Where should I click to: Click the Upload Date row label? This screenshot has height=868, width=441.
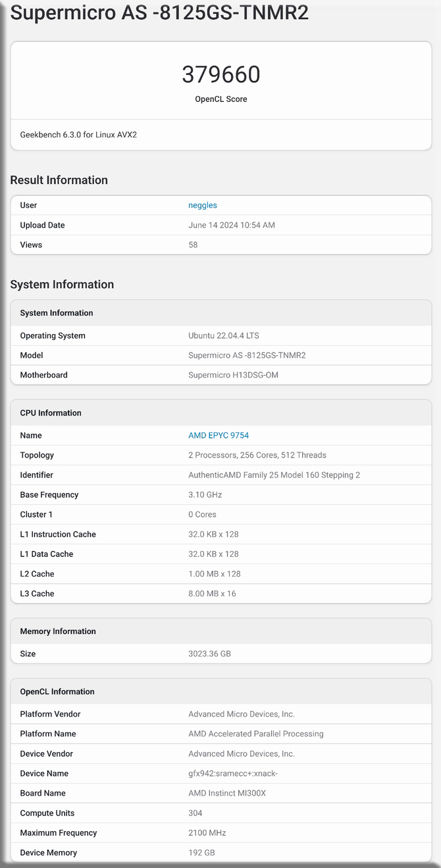tap(42, 225)
